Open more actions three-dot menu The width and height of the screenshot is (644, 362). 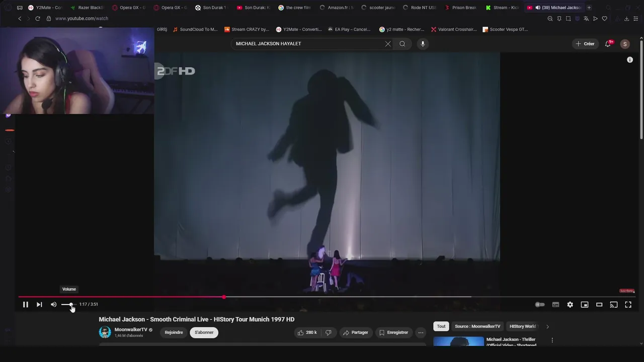pyautogui.click(x=421, y=332)
